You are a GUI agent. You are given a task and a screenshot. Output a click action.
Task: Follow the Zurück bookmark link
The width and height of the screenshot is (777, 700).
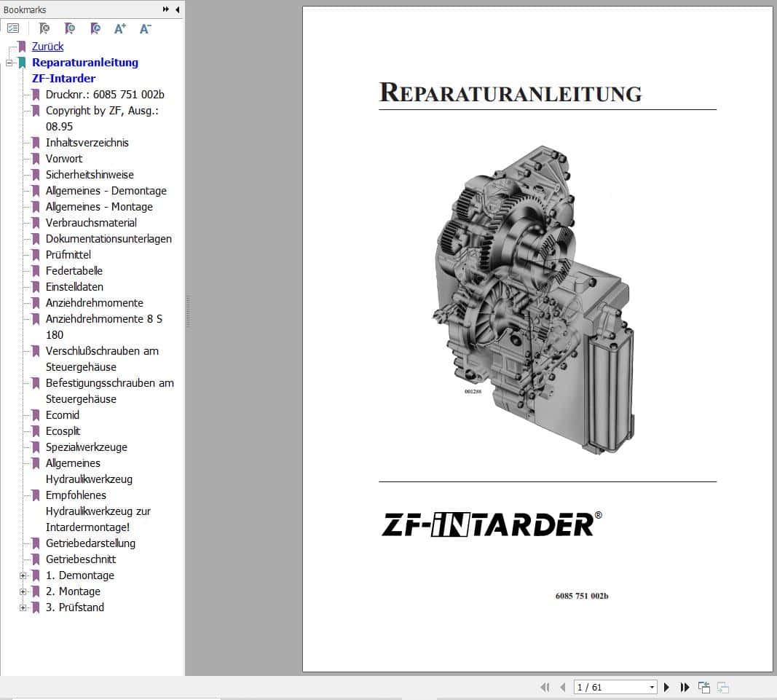(x=47, y=47)
